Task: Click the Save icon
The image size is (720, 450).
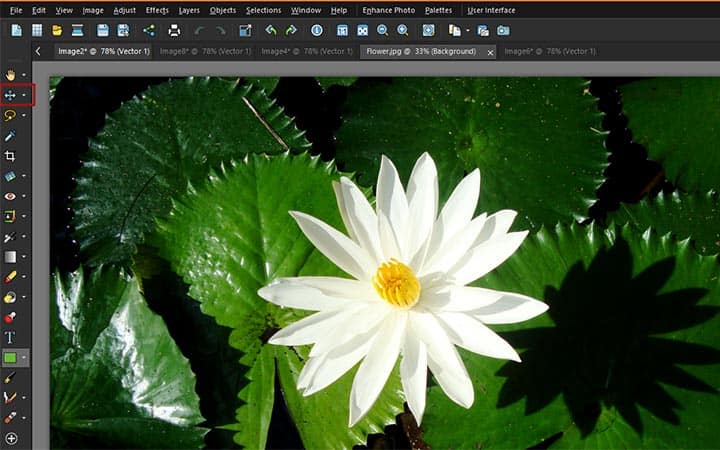Action: 103,31
